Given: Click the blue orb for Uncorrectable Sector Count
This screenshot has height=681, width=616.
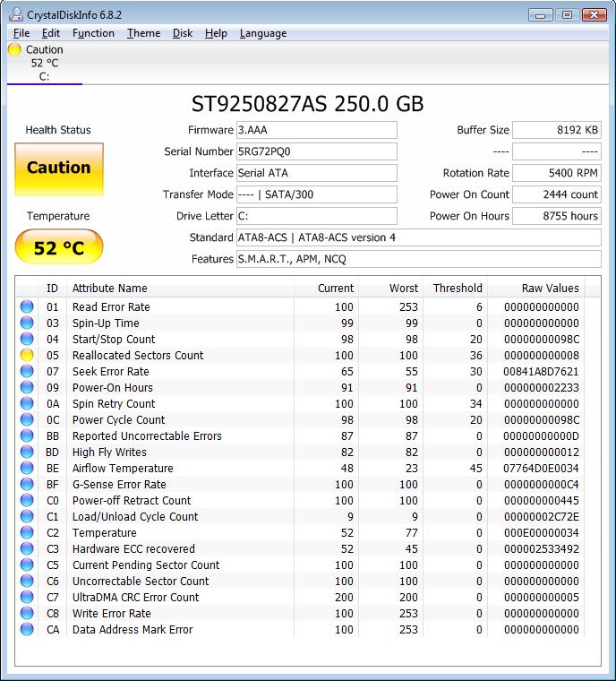Looking at the screenshot, I should tap(27, 581).
